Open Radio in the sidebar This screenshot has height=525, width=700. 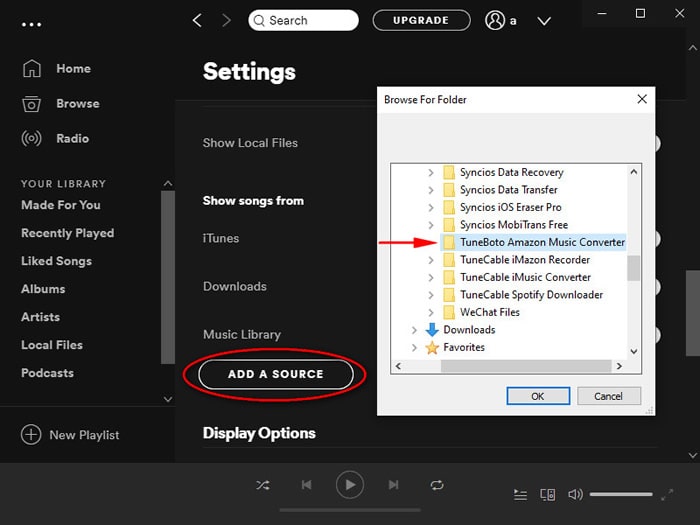coord(72,138)
